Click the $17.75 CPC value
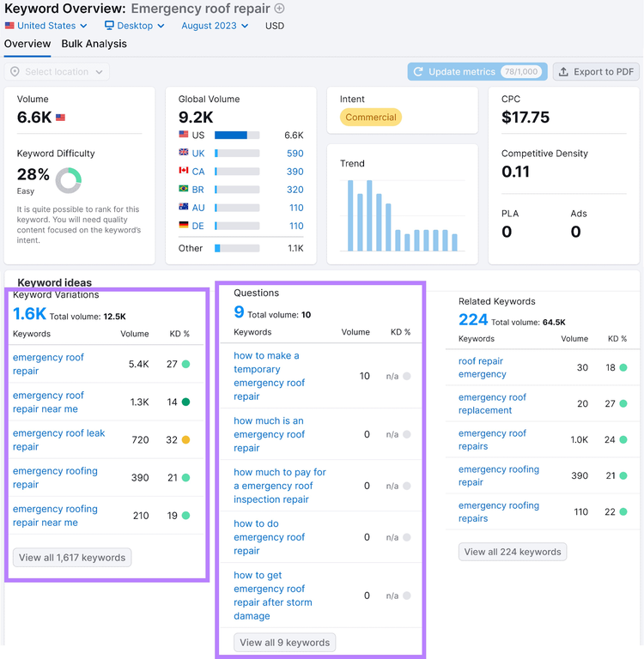This screenshot has width=644, height=659. tap(526, 118)
